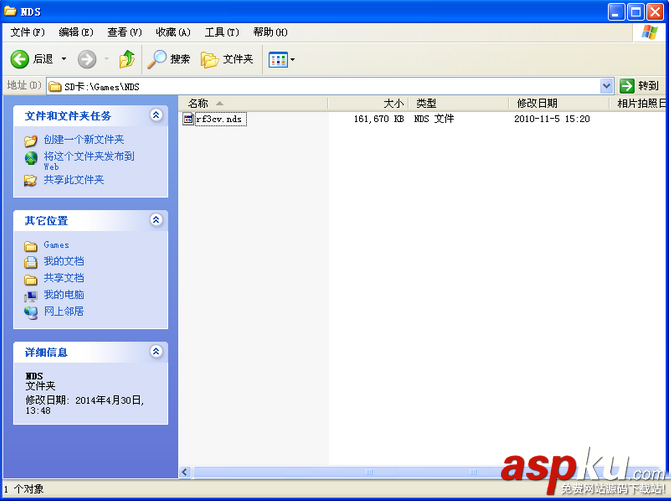This screenshot has height=501, width=671.
Task: Click 创建一个新文件夹 link
Action: (x=84, y=139)
